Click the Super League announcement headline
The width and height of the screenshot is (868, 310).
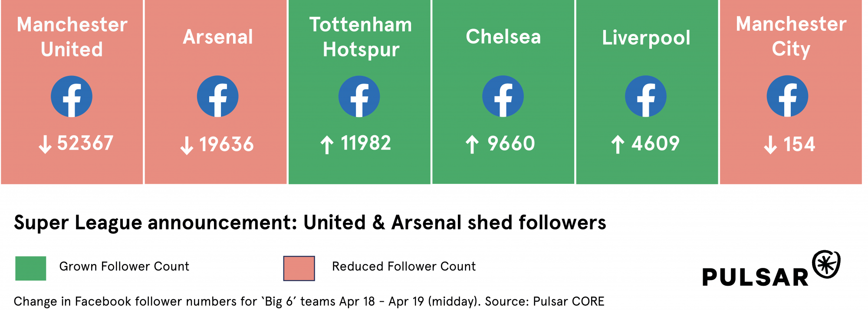click(x=310, y=223)
